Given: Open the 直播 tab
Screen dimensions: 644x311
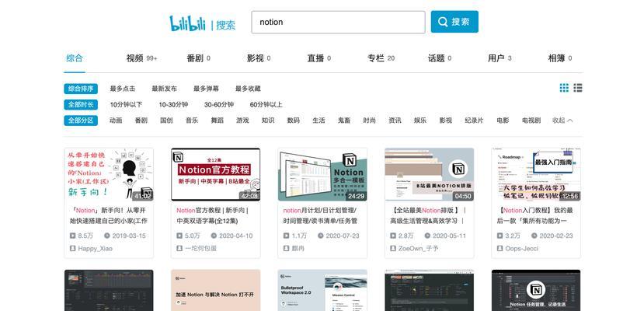Looking at the screenshot, I should [x=319, y=58].
